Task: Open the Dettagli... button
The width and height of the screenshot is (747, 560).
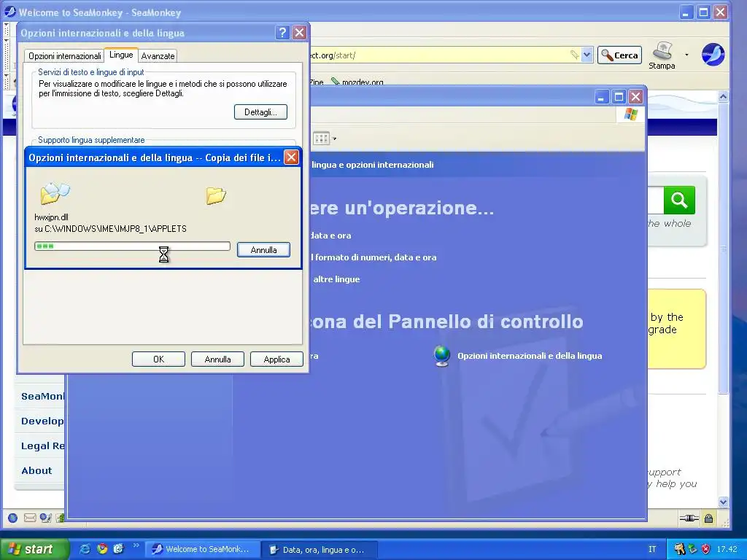Action: pos(260,112)
